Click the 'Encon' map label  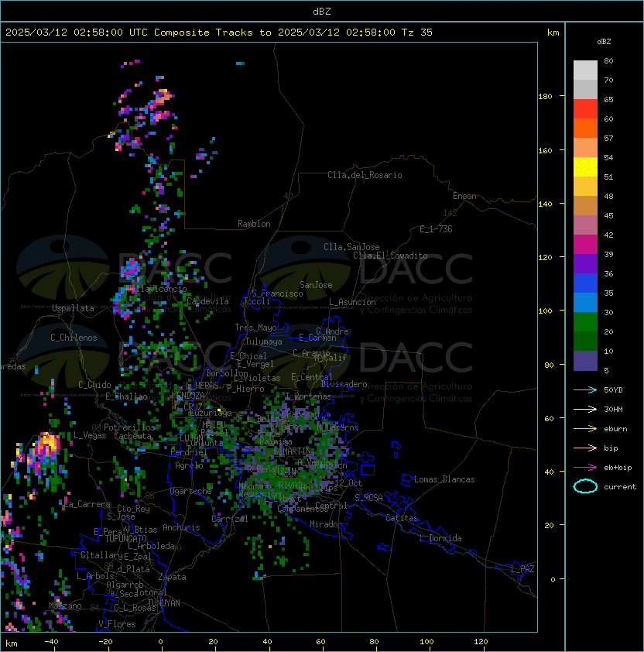pyautogui.click(x=464, y=196)
